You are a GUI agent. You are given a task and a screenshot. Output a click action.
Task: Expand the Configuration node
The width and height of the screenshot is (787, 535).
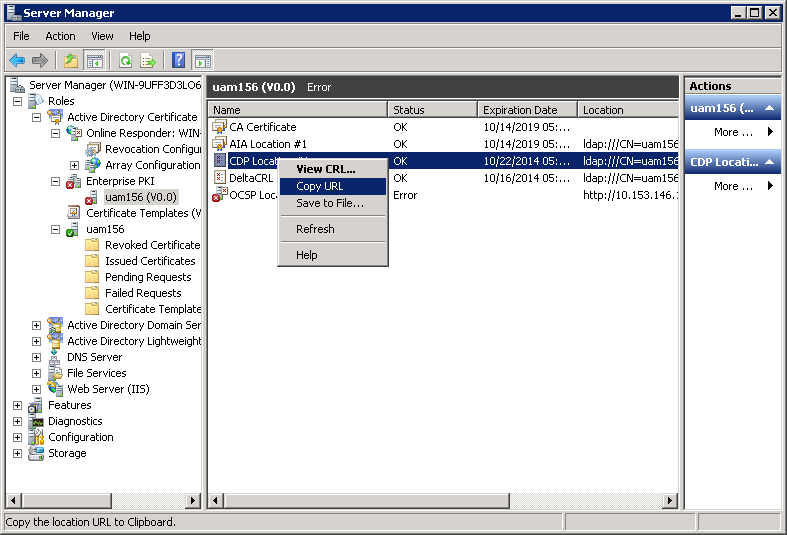tap(18, 438)
